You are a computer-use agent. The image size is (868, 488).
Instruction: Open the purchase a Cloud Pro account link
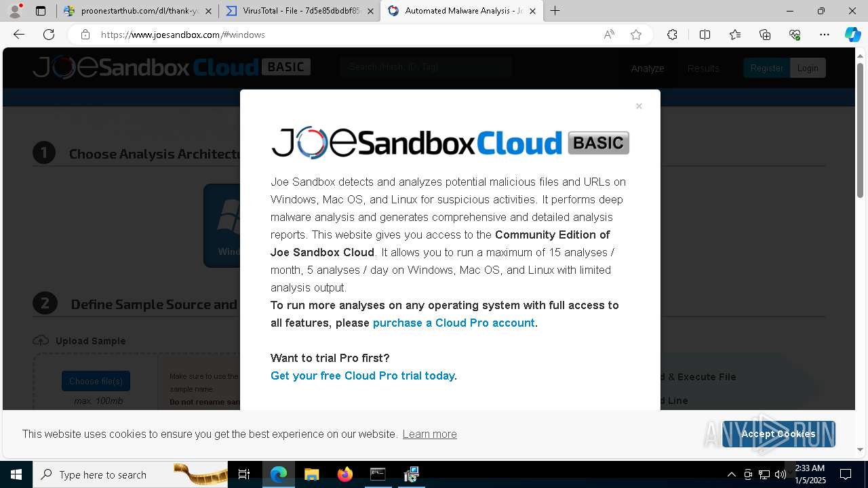(454, 323)
